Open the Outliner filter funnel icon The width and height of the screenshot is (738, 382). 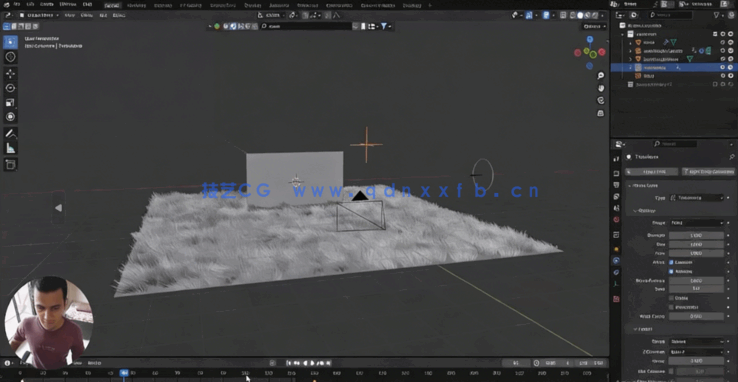point(717,15)
